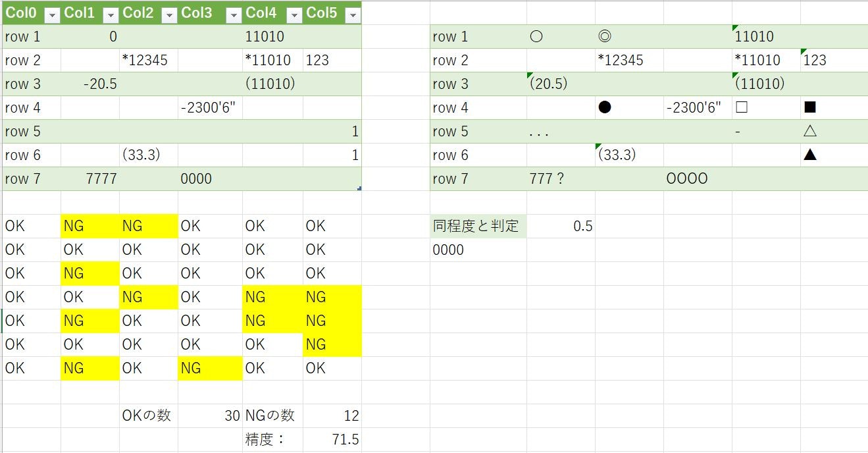868x453 pixels.
Task: Select the left table cell with value 123
Action: pos(332,60)
